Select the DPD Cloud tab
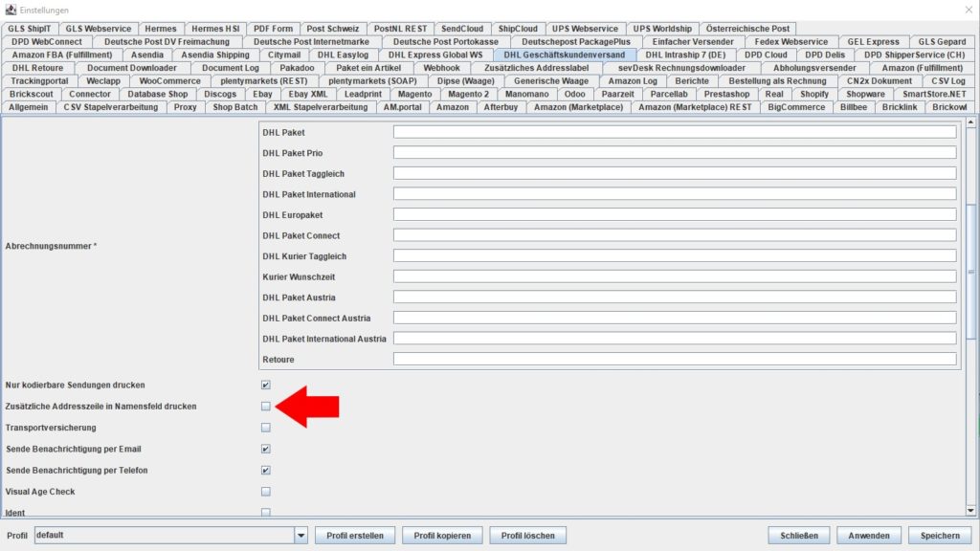Image resolution: width=980 pixels, height=551 pixels. 766,55
